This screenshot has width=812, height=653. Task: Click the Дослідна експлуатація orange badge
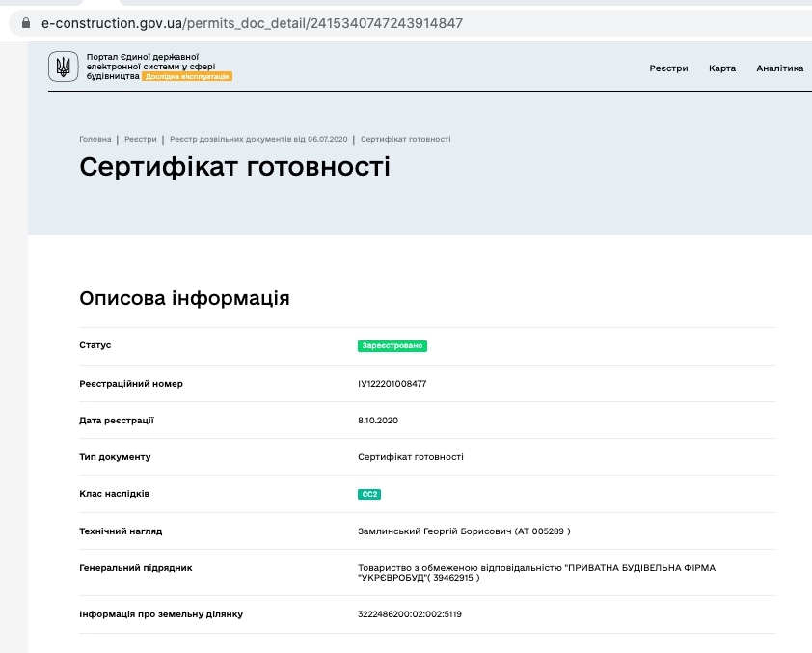pos(187,76)
